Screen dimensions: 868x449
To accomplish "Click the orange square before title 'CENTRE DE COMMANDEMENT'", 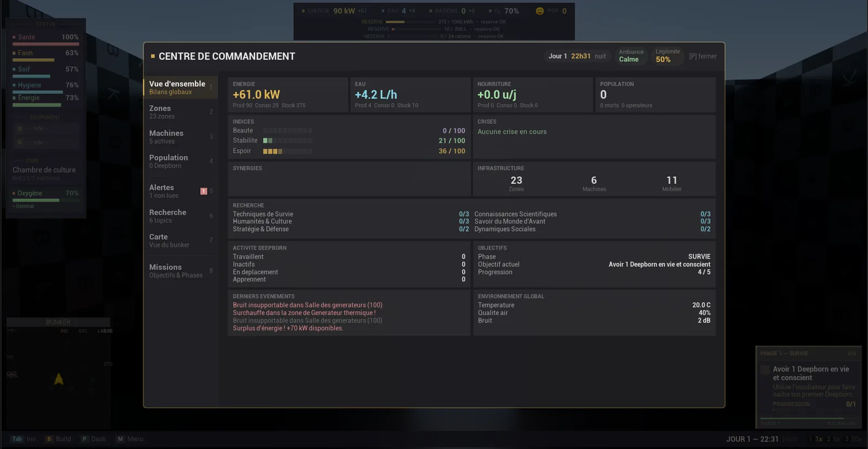I will tap(153, 56).
